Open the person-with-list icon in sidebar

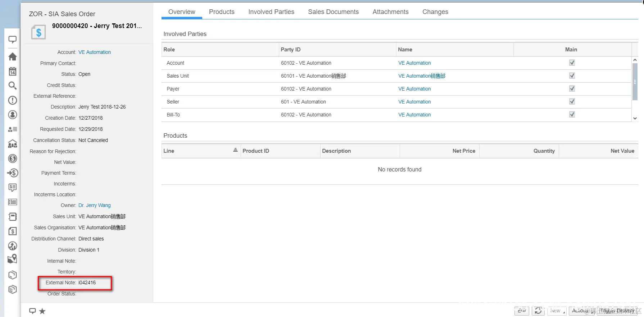click(13, 129)
